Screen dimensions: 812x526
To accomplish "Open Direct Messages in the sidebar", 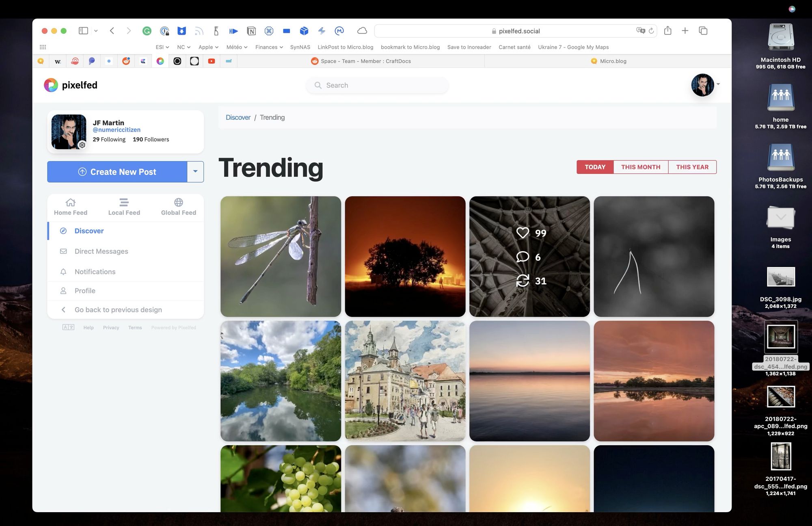I will [101, 251].
